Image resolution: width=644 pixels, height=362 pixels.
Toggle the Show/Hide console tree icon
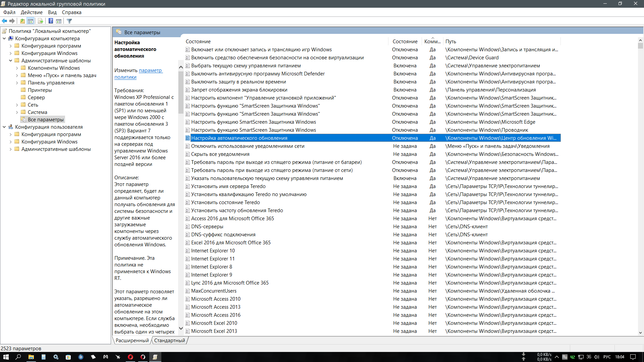[31, 21]
